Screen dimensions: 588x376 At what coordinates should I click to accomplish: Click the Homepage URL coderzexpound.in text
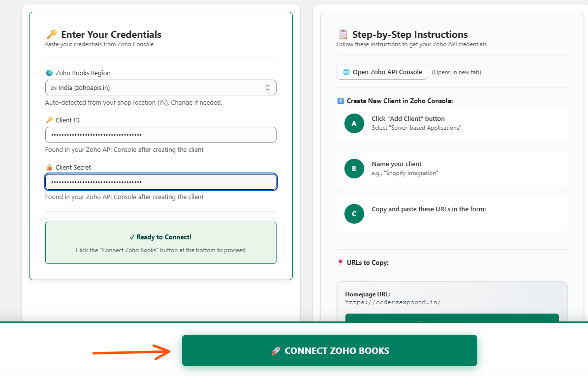click(393, 302)
